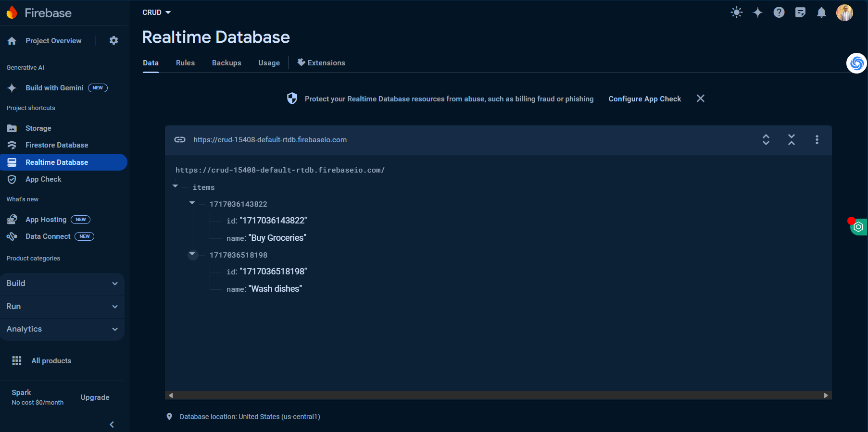Image resolution: width=868 pixels, height=432 pixels.
Task: Click the All products grid icon
Action: point(17,361)
